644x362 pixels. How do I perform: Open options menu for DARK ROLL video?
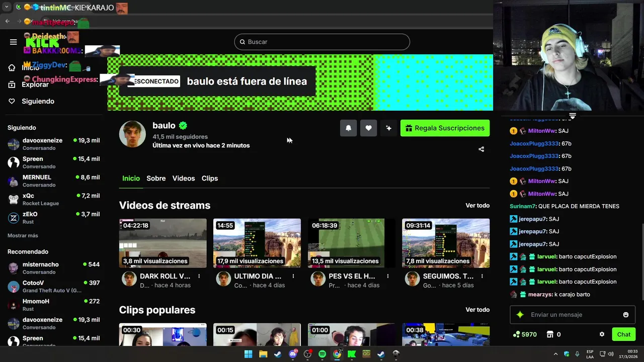[199, 276]
